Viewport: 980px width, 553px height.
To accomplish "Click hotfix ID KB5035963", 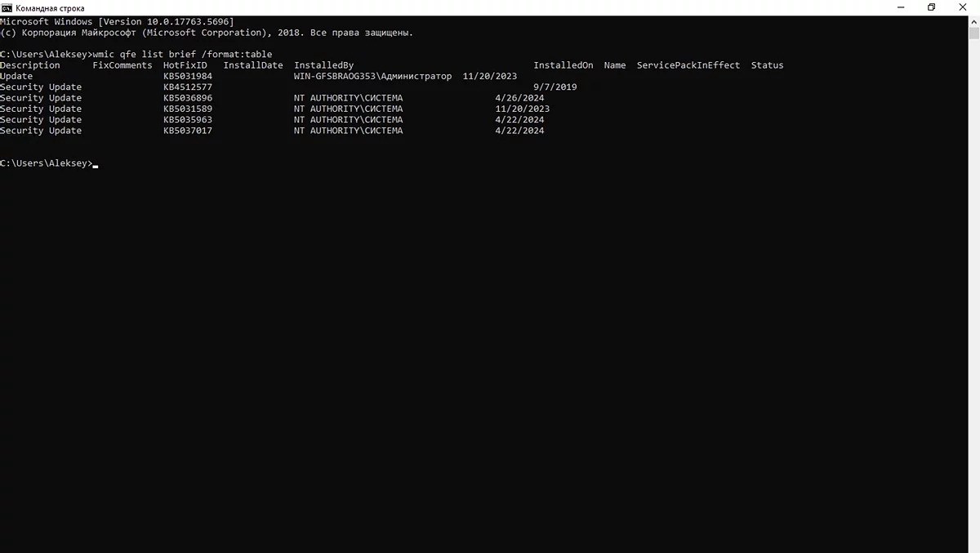I will [x=188, y=119].
